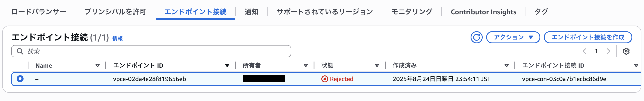Switch to ロードバランサー tab

(x=39, y=12)
